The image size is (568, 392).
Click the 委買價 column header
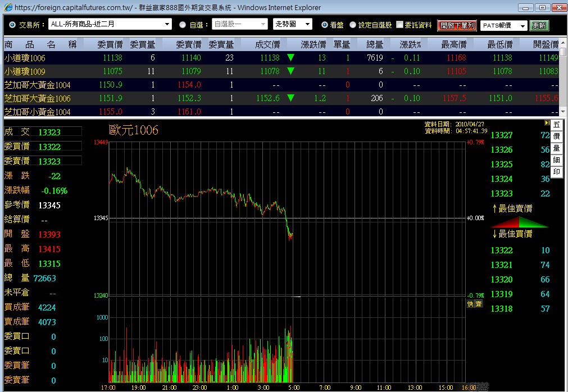click(110, 44)
